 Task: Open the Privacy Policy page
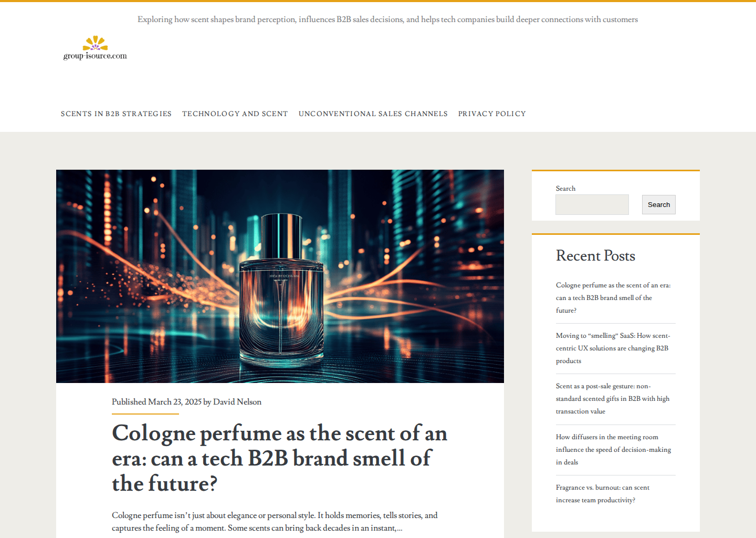[x=492, y=114]
